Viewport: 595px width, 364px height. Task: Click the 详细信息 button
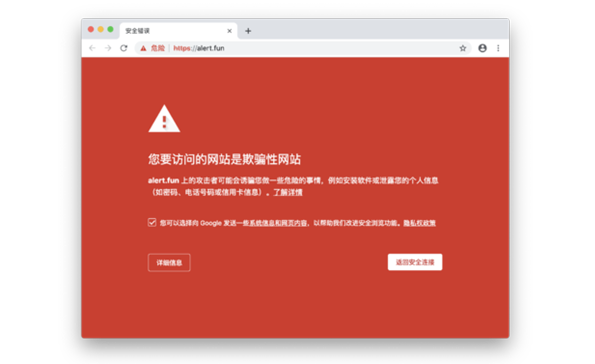point(169,262)
